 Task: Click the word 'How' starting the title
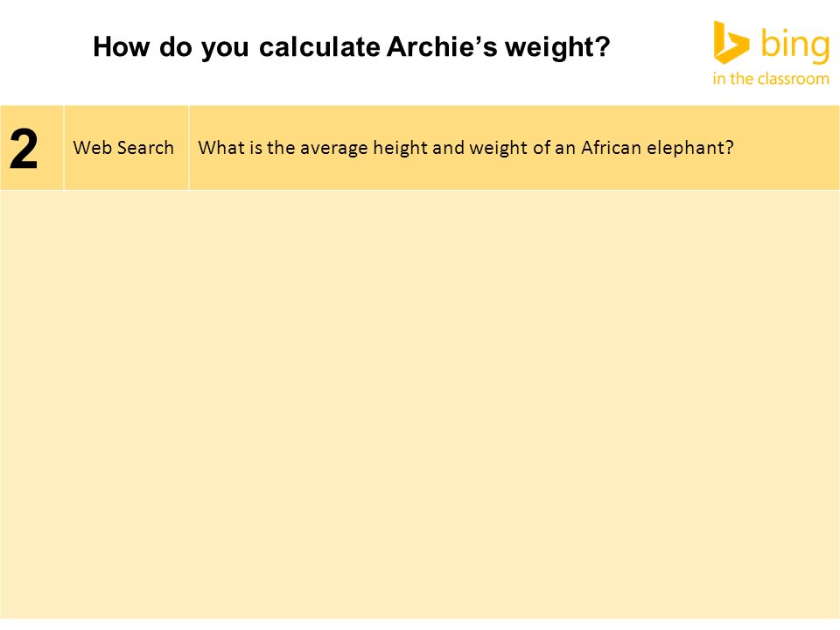click(x=122, y=46)
